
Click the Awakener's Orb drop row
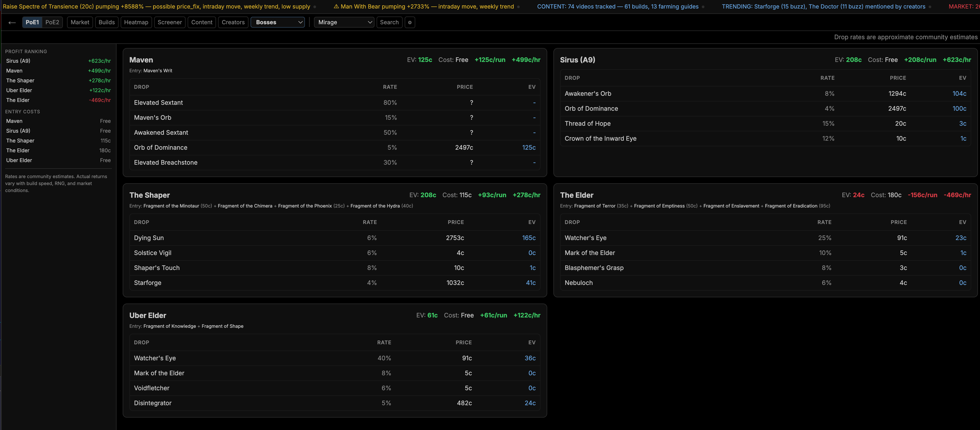pyautogui.click(x=765, y=94)
